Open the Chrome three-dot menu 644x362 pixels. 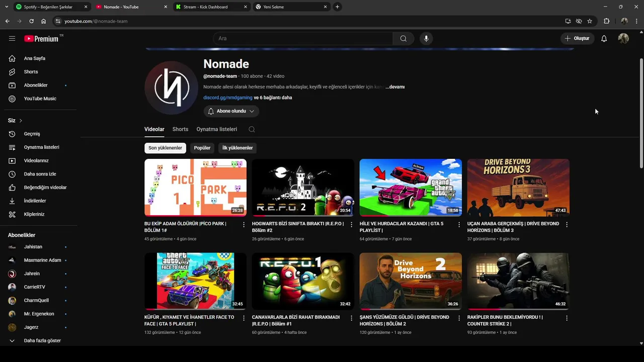click(636, 21)
